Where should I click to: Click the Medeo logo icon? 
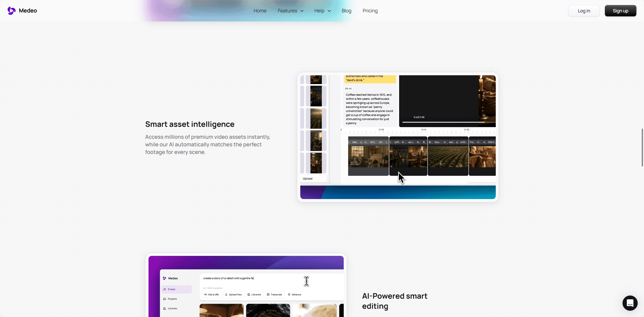[x=11, y=11]
